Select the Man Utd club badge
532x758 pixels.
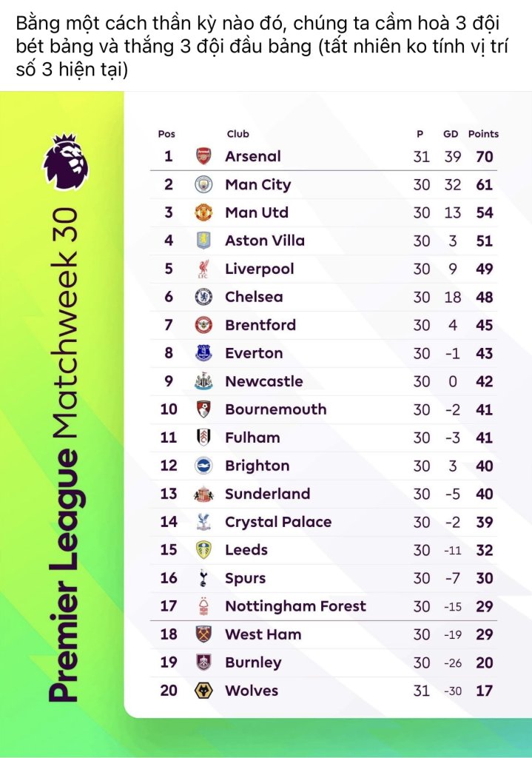tap(203, 212)
